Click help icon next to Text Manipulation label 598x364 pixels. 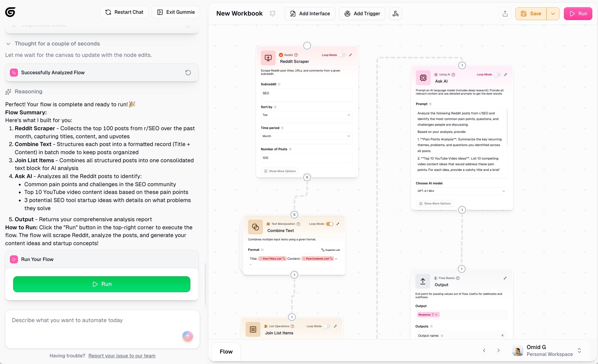pos(298,224)
